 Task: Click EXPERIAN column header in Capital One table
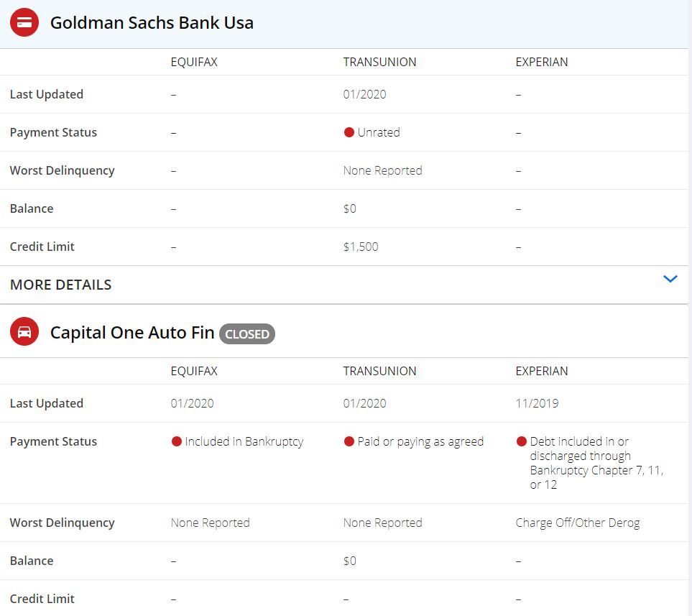coord(542,371)
